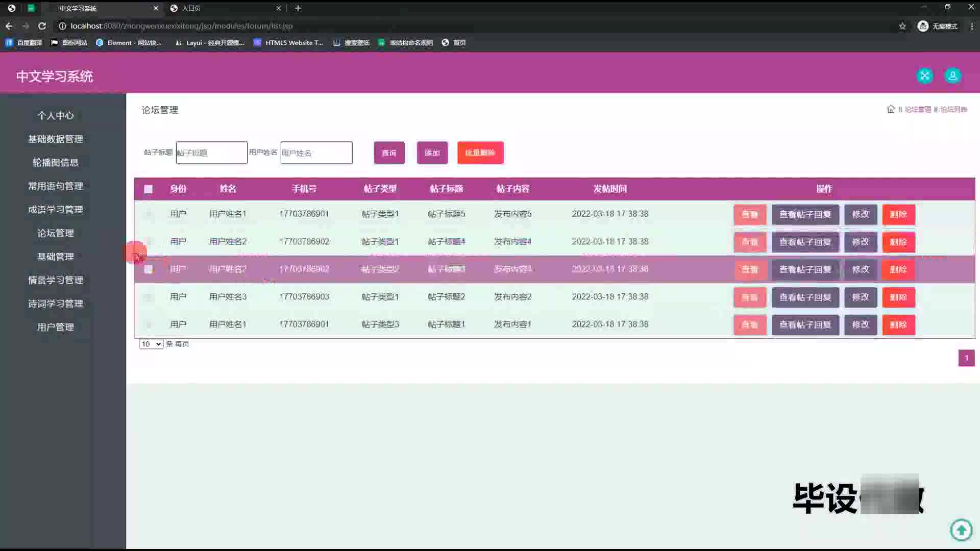Click 论坛列表 link in the breadcrumb
The height and width of the screenshot is (551, 980).
tap(953, 109)
